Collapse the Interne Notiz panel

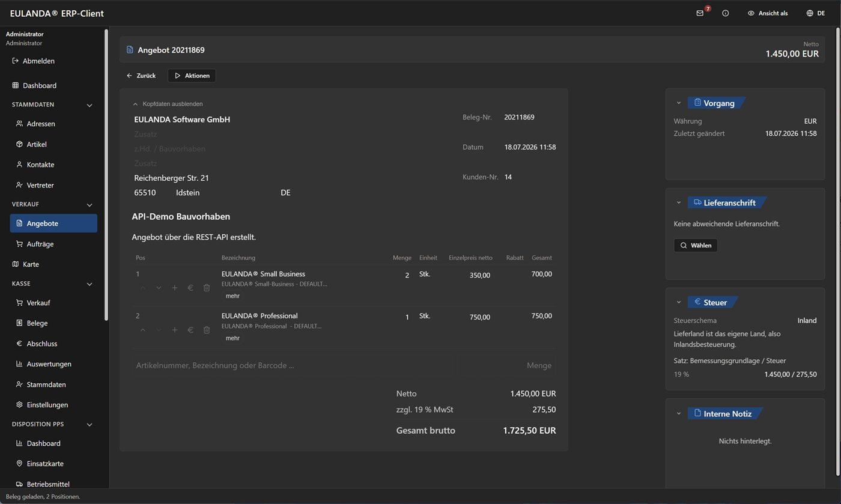click(x=679, y=414)
